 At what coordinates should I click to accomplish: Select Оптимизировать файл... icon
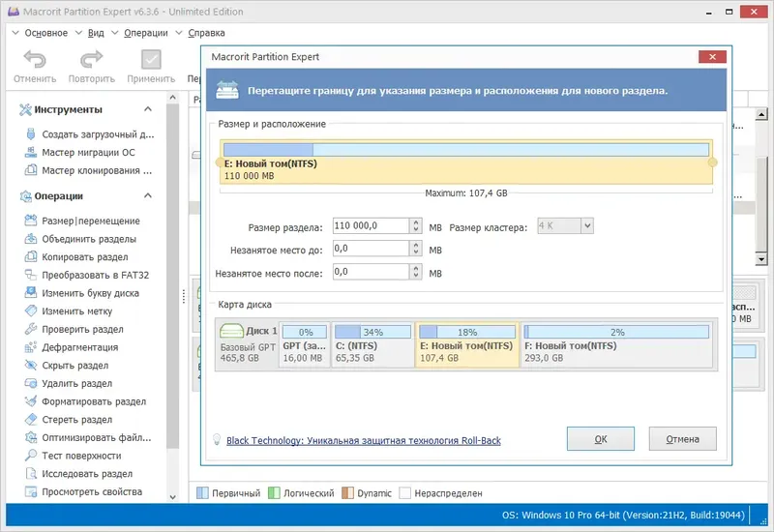[x=31, y=437]
